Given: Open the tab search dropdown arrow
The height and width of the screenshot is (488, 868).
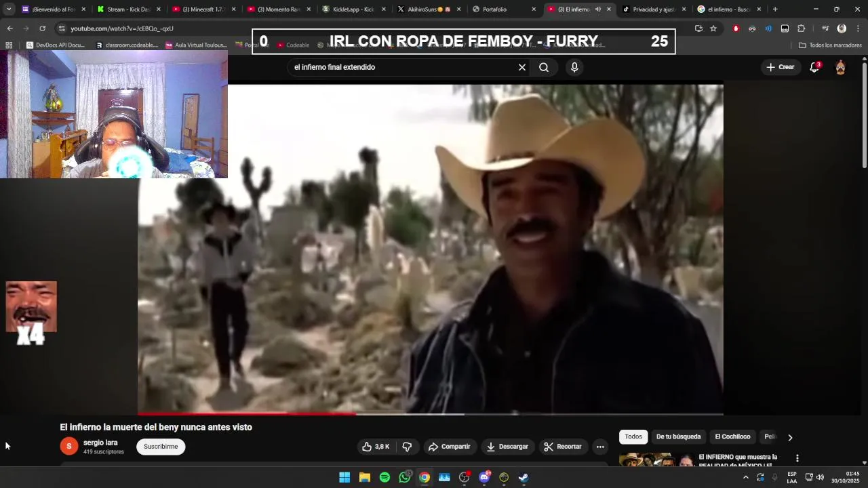Looking at the screenshot, I should pos(8,9).
